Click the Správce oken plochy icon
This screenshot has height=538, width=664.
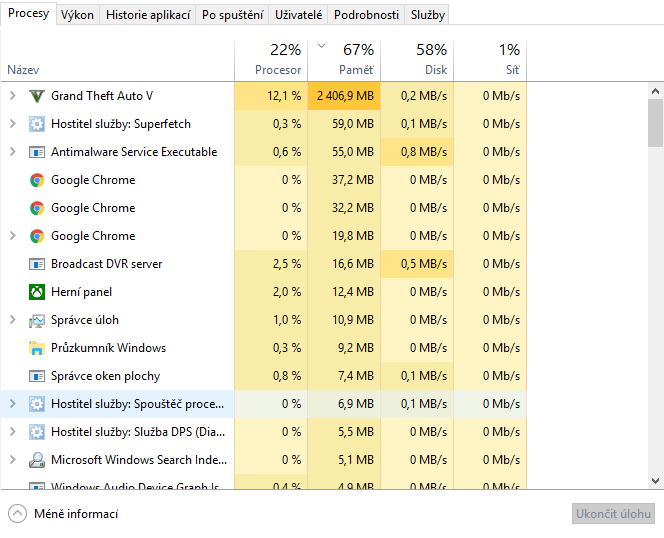pyautogui.click(x=37, y=376)
